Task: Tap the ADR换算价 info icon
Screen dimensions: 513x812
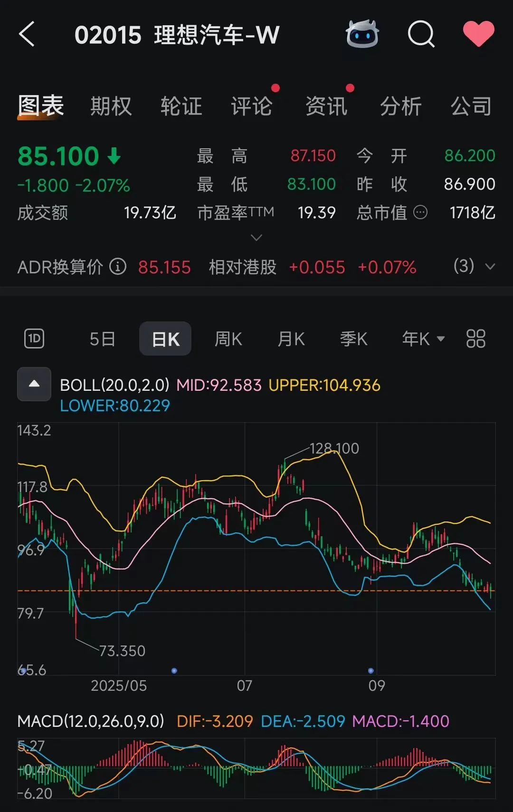Action: coord(118,267)
